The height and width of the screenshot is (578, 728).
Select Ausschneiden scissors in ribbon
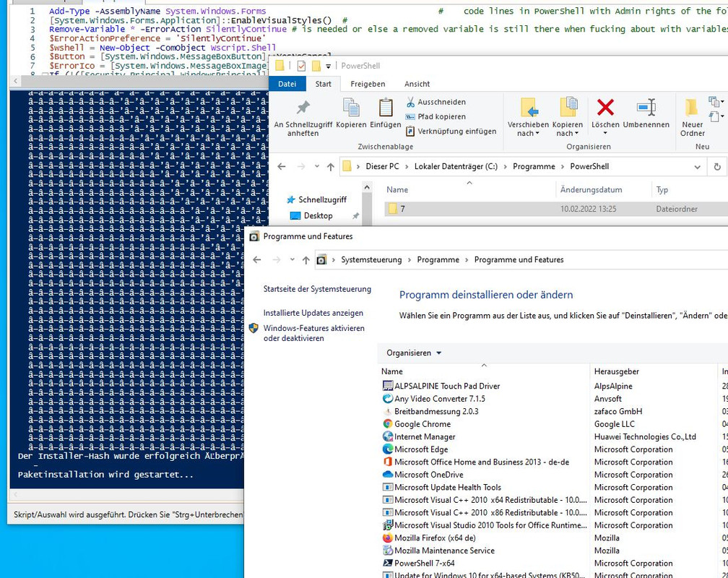(x=435, y=102)
